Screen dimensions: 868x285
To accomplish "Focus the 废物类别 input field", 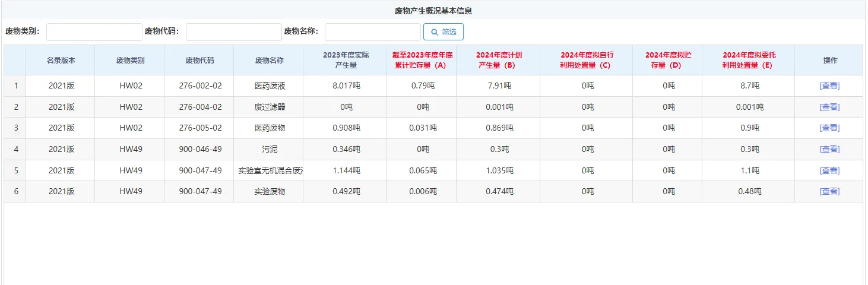I will pos(94,32).
